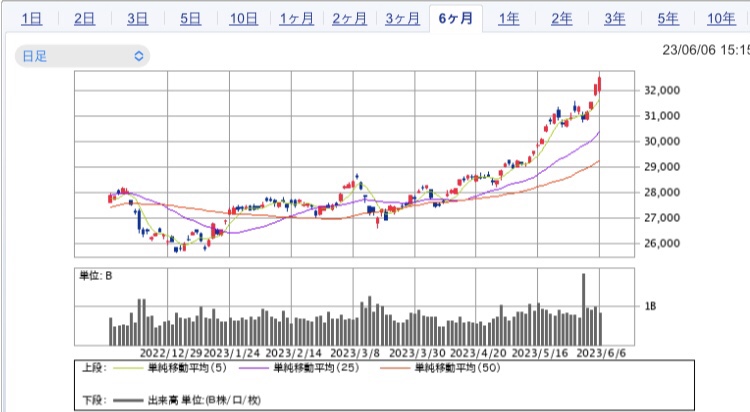Click the 単純移動平均(25) legend entry
This screenshot has width=750, height=412.
tap(316, 367)
